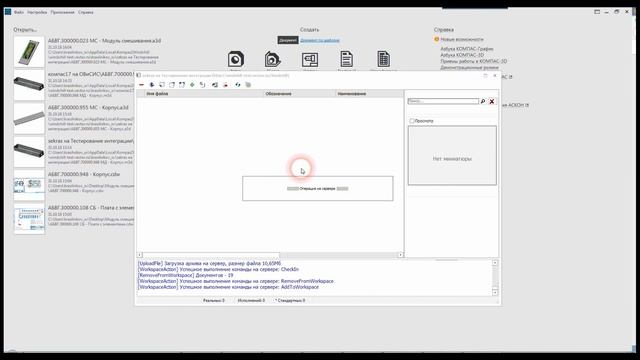This screenshot has height=360, width=640.
Task: Click the fourth icon in the dialog toolbar
Action: pyautogui.click(x=172, y=85)
